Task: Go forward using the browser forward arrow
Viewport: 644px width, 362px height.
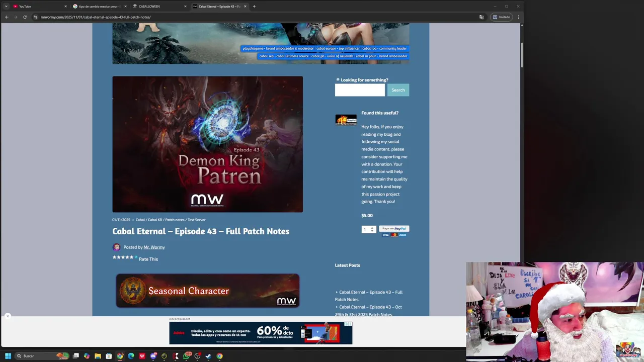Action: pos(16,17)
